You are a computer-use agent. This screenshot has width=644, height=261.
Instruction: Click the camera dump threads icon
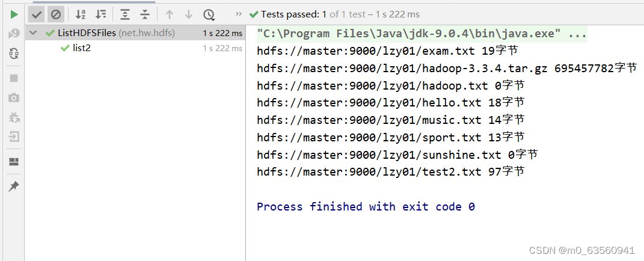(14, 97)
